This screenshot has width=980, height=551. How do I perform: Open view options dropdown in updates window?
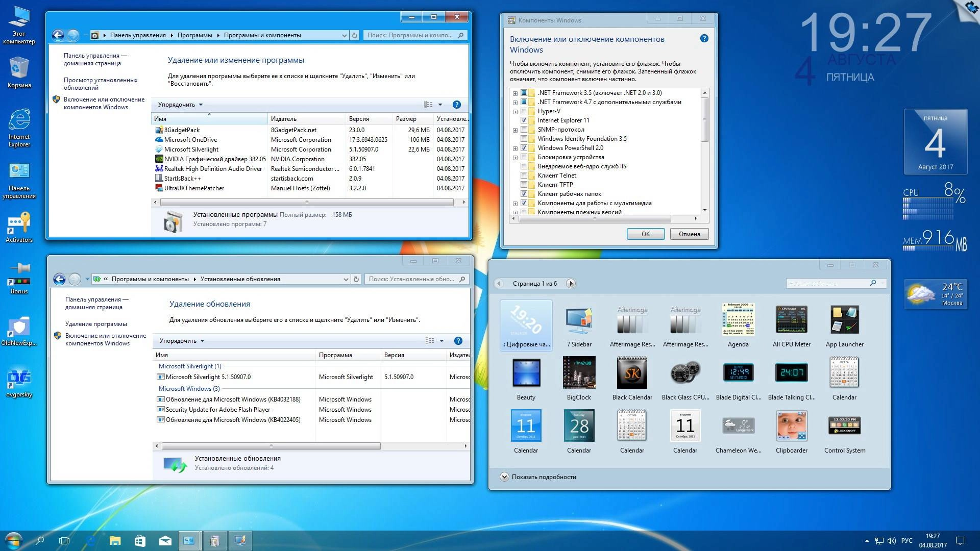tap(442, 341)
